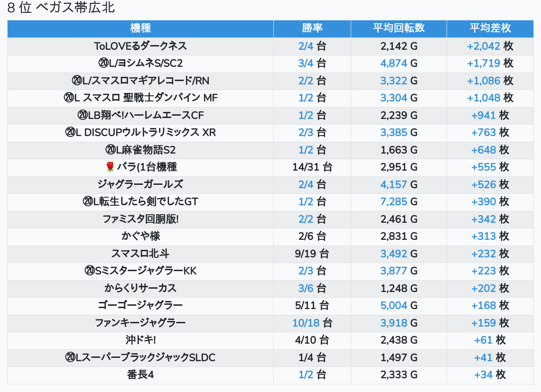The image size is (541, 392).
Task: Click the ⑳L スマスロ 聖戦士ダンバイン MF cell
Action: (x=140, y=98)
